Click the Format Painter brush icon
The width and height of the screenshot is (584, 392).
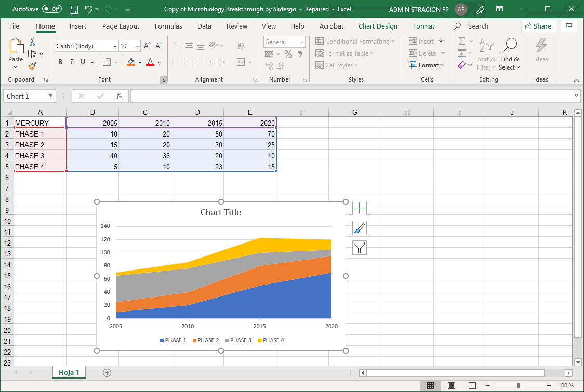pos(32,66)
